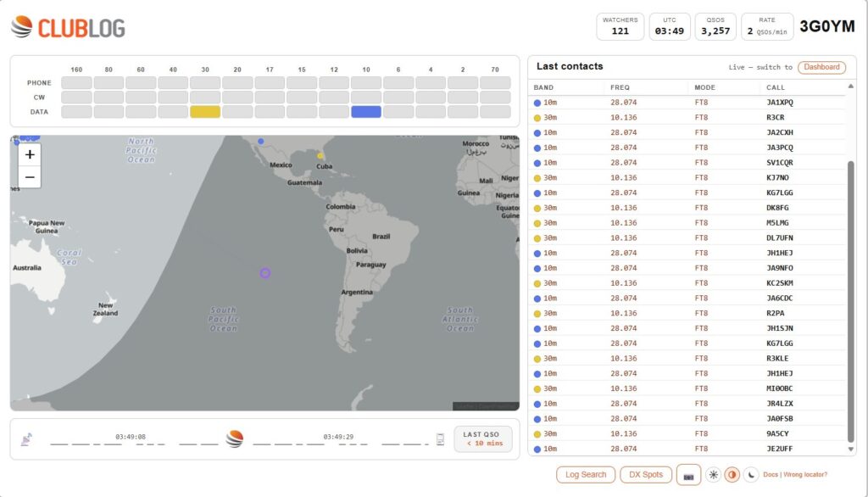Click the UTC 03:49 clock box
The image size is (868, 497).
[x=670, y=26]
